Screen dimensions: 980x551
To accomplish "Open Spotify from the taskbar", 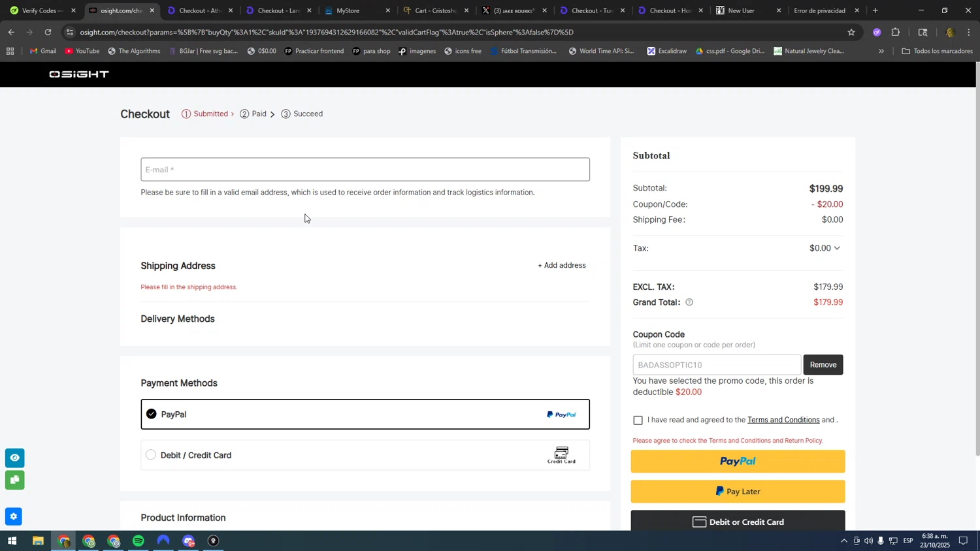I will [x=139, y=541].
